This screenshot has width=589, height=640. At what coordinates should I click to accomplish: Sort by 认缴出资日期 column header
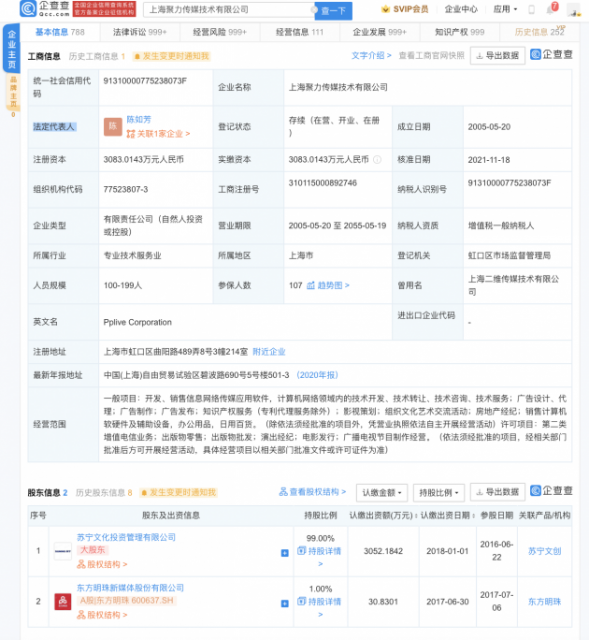[x=447, y=516]
